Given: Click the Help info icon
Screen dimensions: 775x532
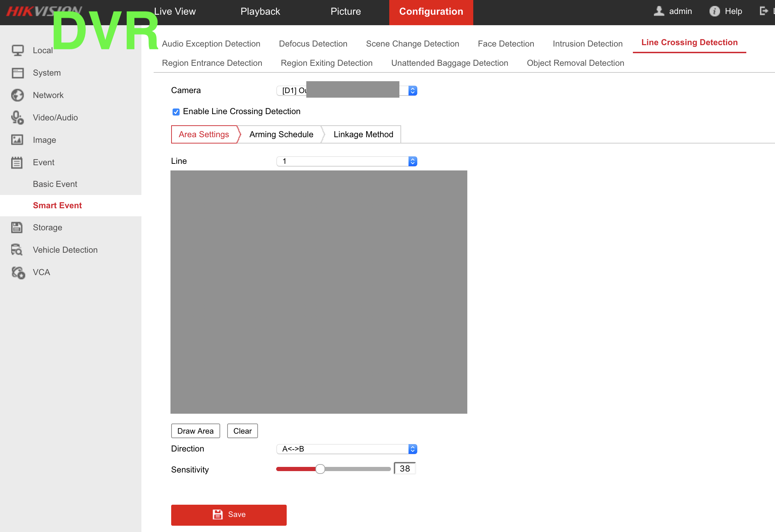Looking at the screenshot, I should click(x=714, y=11).
